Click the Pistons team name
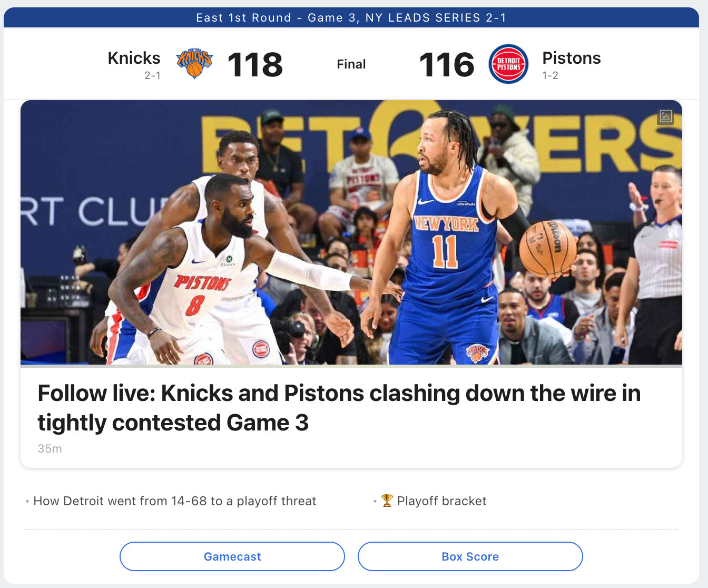The image size is (708, 588). [x=572, y=58]
